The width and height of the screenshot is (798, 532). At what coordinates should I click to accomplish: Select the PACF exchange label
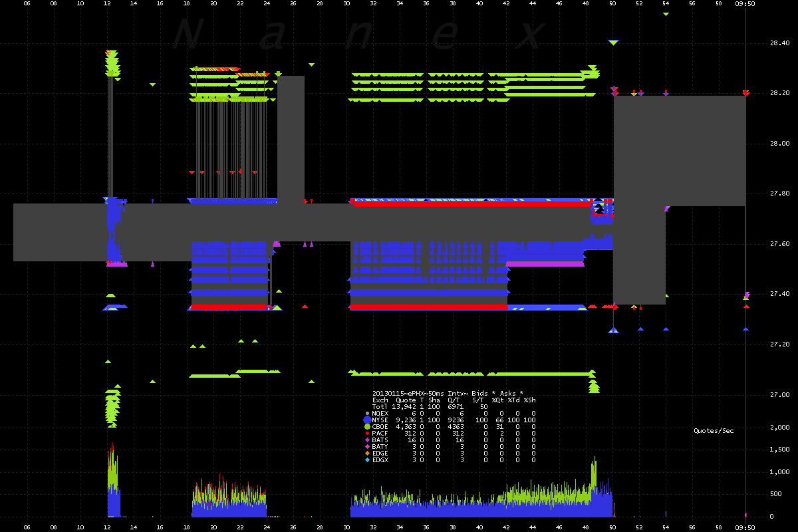coord(380,433)
